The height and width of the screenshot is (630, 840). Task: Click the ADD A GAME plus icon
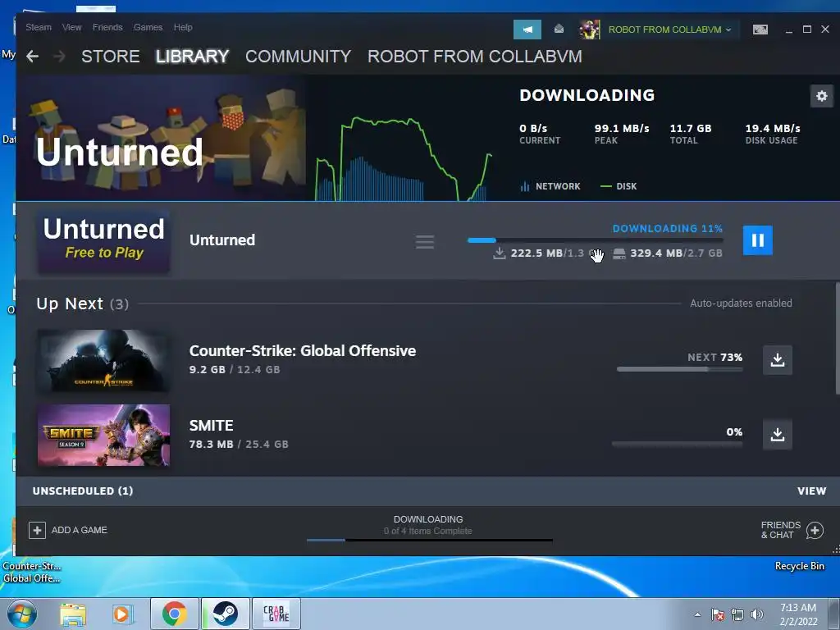coord(37,531)
